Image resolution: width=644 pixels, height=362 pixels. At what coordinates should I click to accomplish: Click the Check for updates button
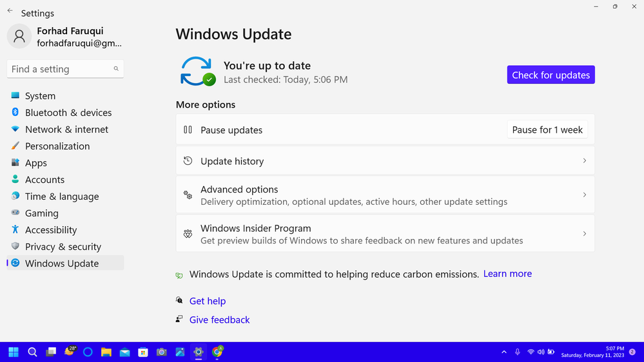[x=551, y=75]
